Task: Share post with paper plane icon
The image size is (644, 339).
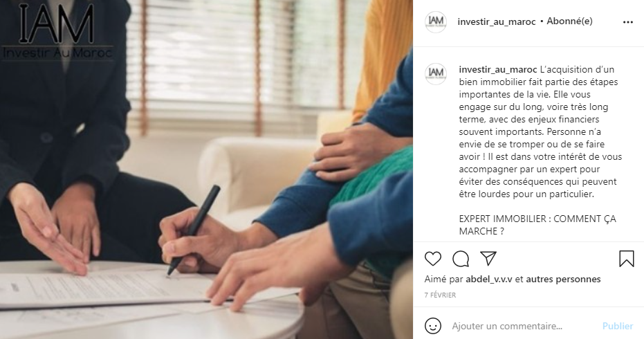Action: tap(488, 259)
